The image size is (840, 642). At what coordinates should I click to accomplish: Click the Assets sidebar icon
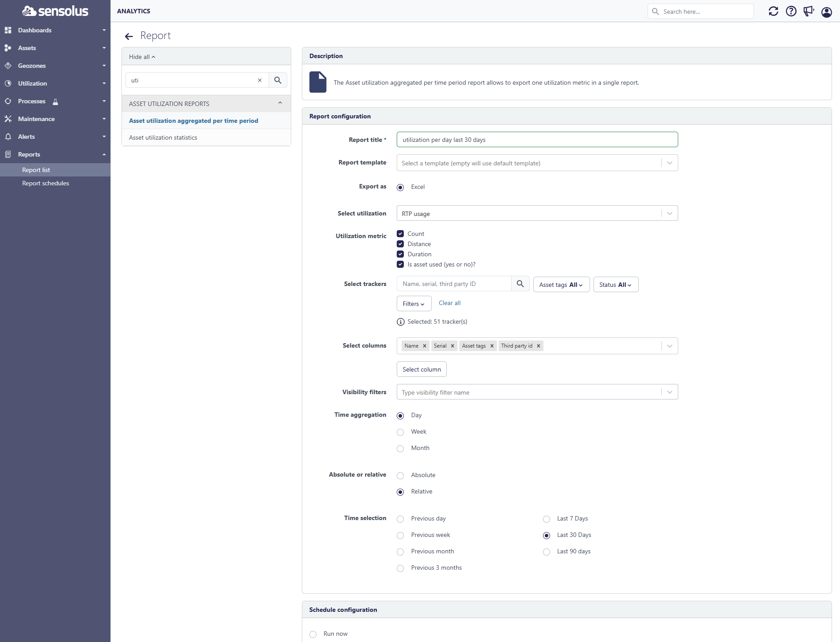click(x=8, y=48)
